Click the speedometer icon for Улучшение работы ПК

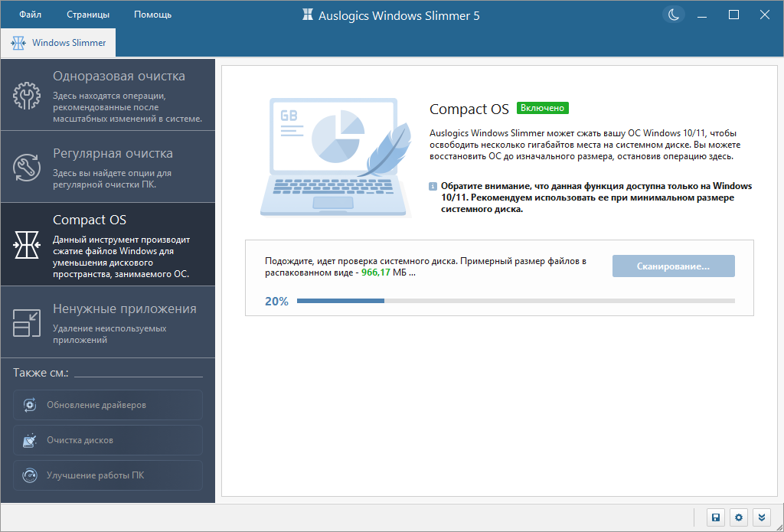coord(30,475)
